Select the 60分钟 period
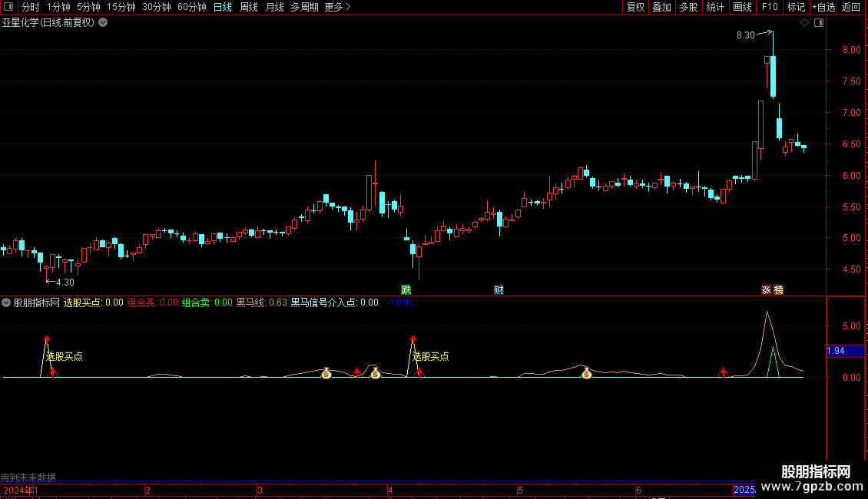 191,7
